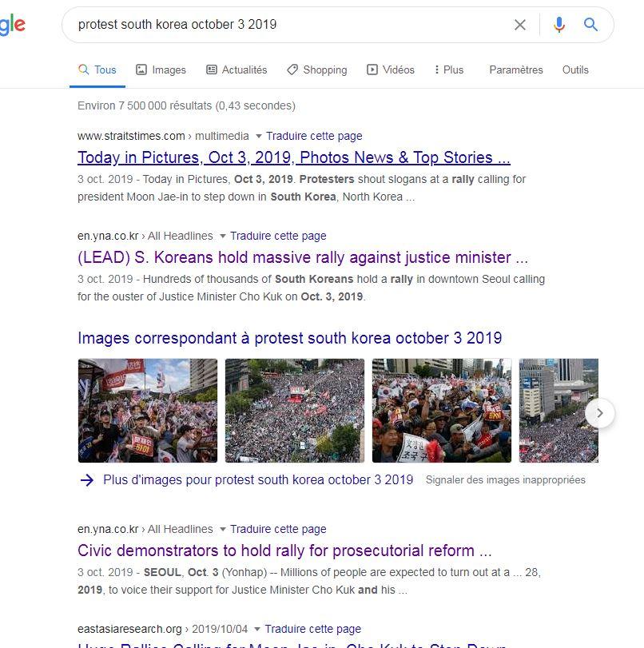
Task: Clear the search query with X icon
Action: point(519,25)
